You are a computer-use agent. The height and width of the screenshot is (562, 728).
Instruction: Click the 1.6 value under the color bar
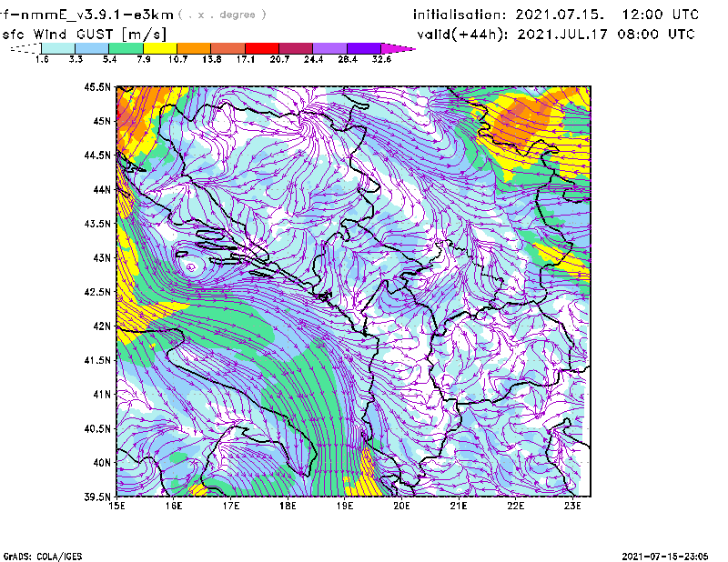click(42, 59)
